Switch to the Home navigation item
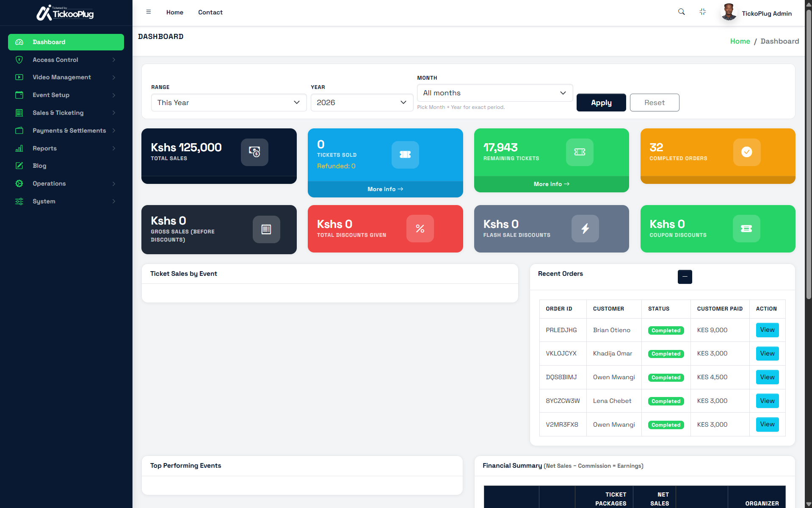The image size is (812, 508). coord(174,12)
